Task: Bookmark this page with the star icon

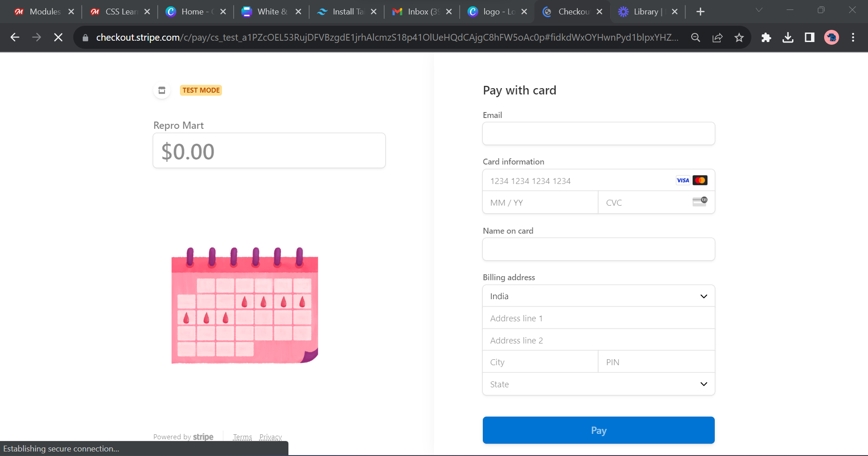Action: [x=739, y=38]
